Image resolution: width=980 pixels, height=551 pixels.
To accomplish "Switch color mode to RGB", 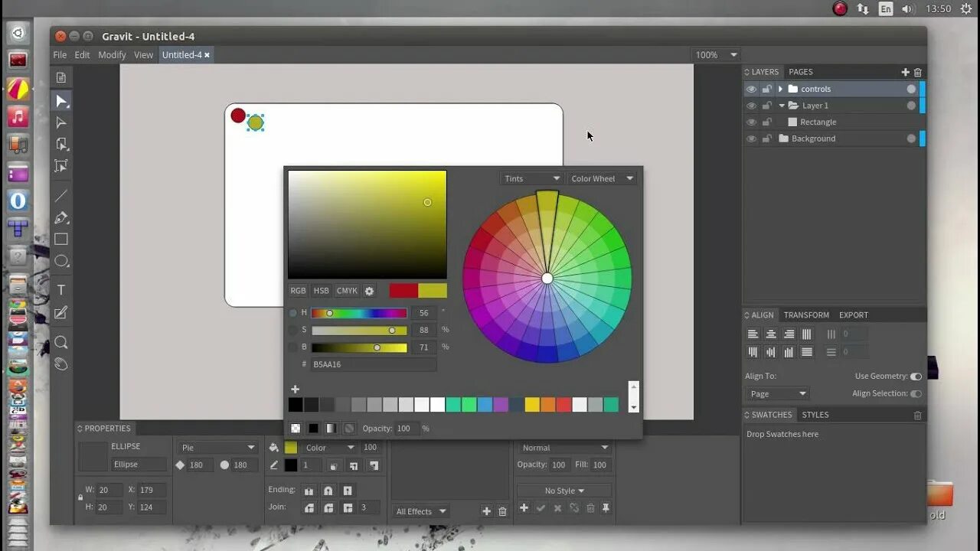I will click(x=298, y=291).
